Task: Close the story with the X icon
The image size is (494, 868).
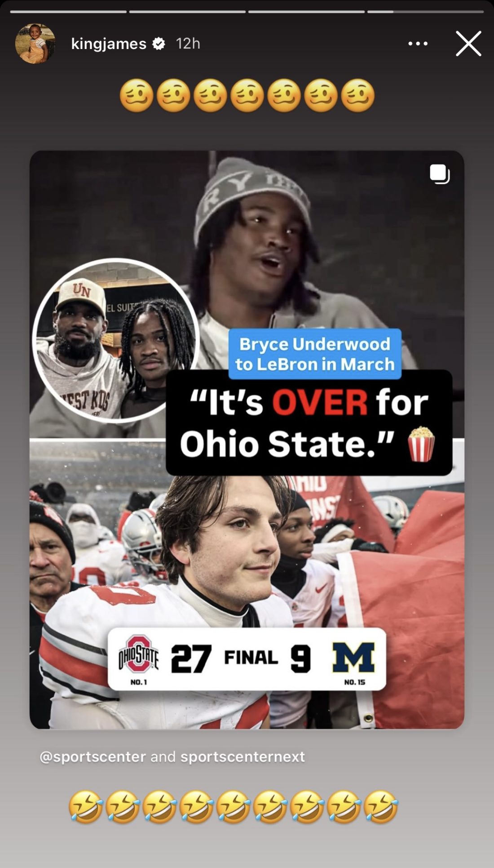Action: click(468, 44)
